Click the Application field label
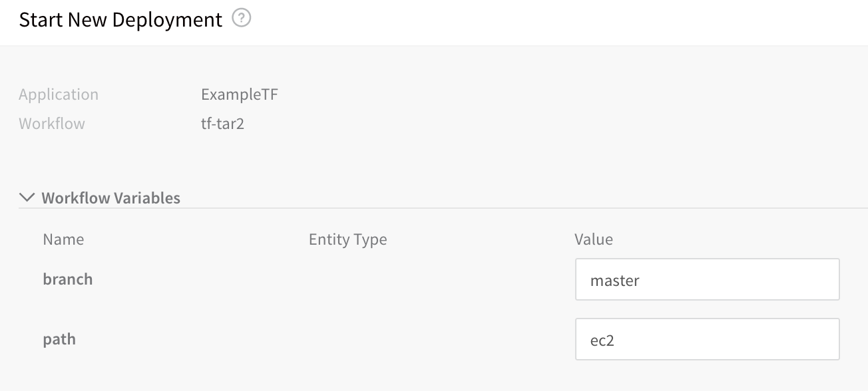Screen dimensions: 868x391 pyautogui.click(x=59, y=94)
